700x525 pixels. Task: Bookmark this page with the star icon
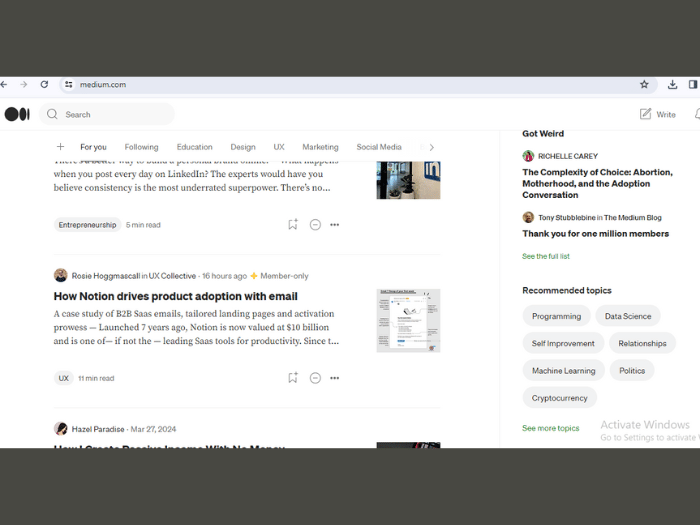pos(644,84)
